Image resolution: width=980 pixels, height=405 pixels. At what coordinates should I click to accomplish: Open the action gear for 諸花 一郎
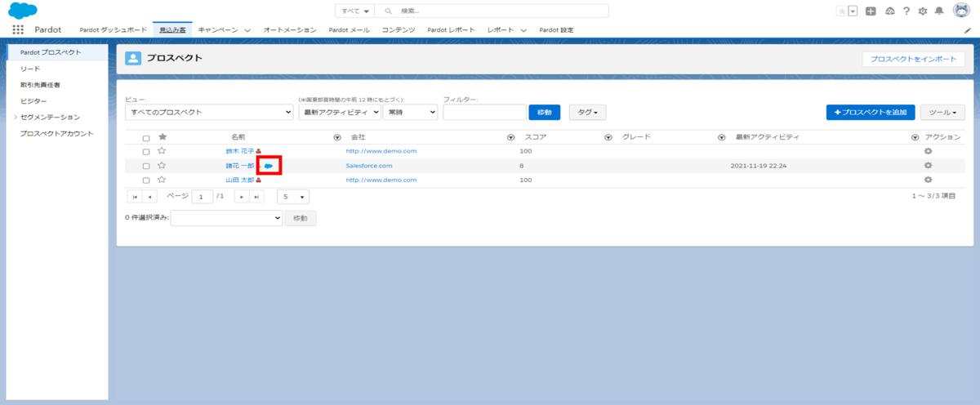pos(928,166)
